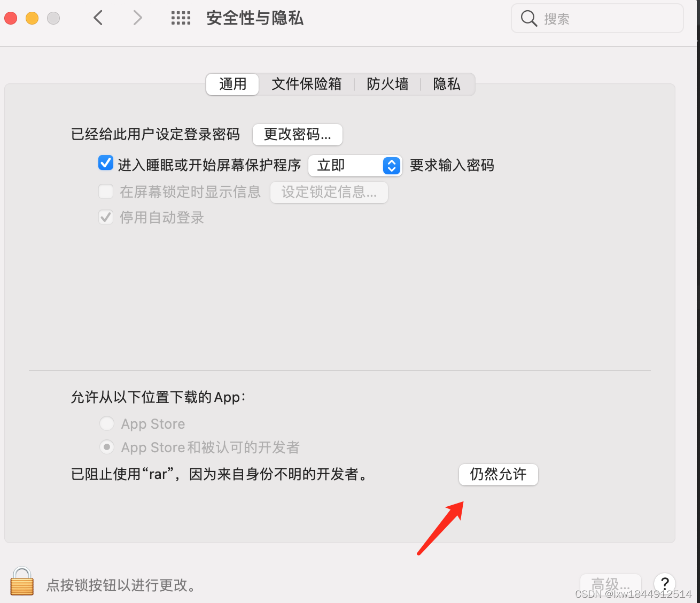This screenshot has height=603, width=700.
Task: Open the help question mark button
Action: pos(665,584)
